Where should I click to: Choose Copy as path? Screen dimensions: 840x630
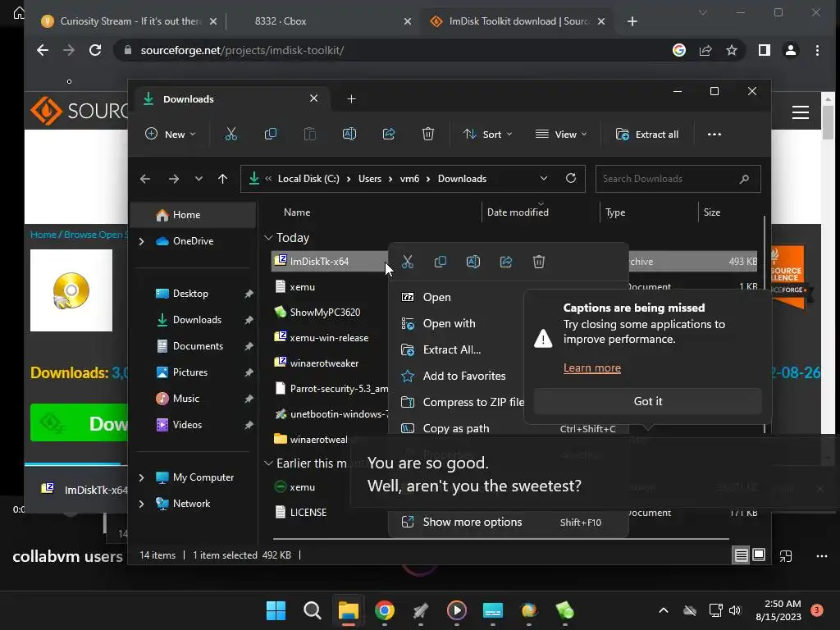(508, 428)
